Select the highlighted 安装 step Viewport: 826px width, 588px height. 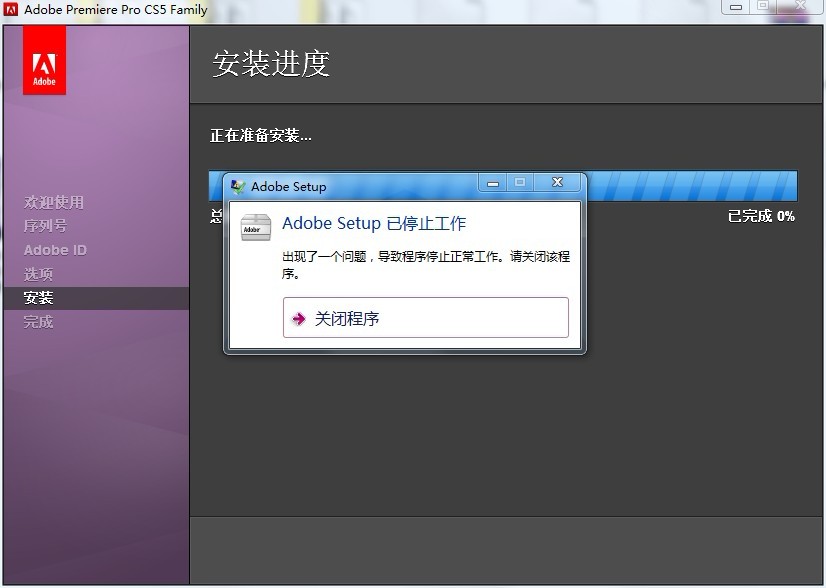[96, 298]
